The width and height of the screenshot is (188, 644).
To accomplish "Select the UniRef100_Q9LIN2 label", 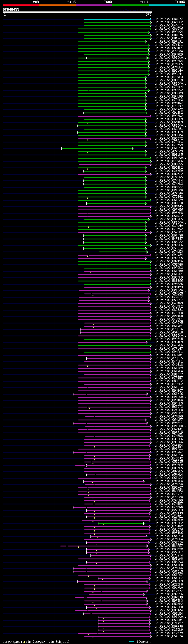I will point(169,113).
